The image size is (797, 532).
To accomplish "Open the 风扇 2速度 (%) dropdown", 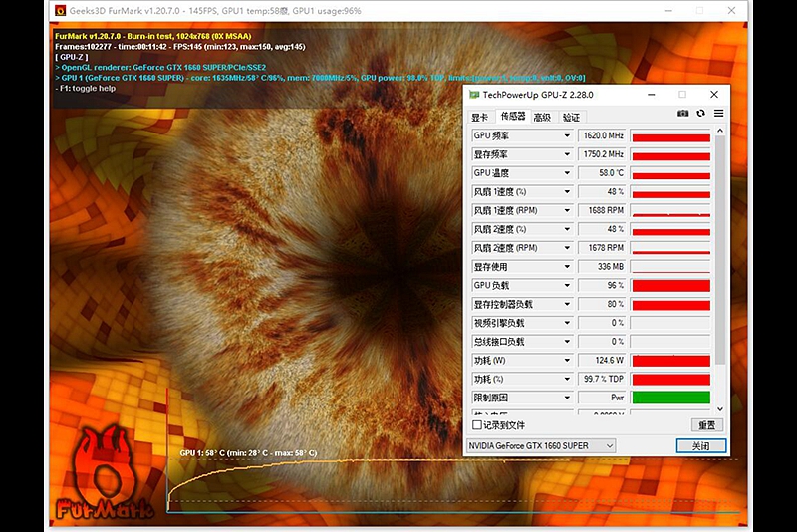I will point(567,229).
